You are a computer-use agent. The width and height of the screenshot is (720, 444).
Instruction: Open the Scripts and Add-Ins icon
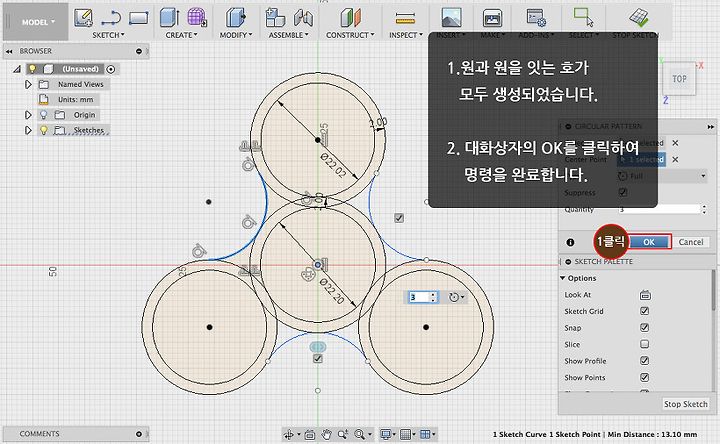(536, 18)
